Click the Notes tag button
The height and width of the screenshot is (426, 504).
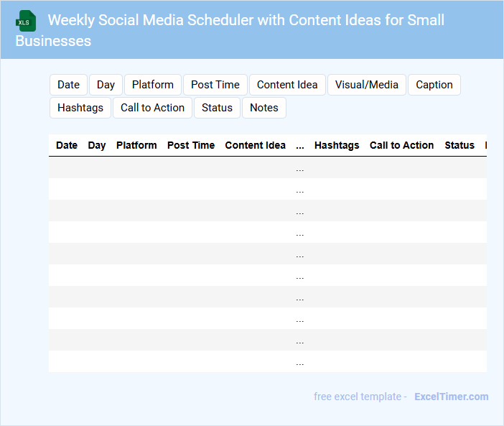(x=264, y=108)
